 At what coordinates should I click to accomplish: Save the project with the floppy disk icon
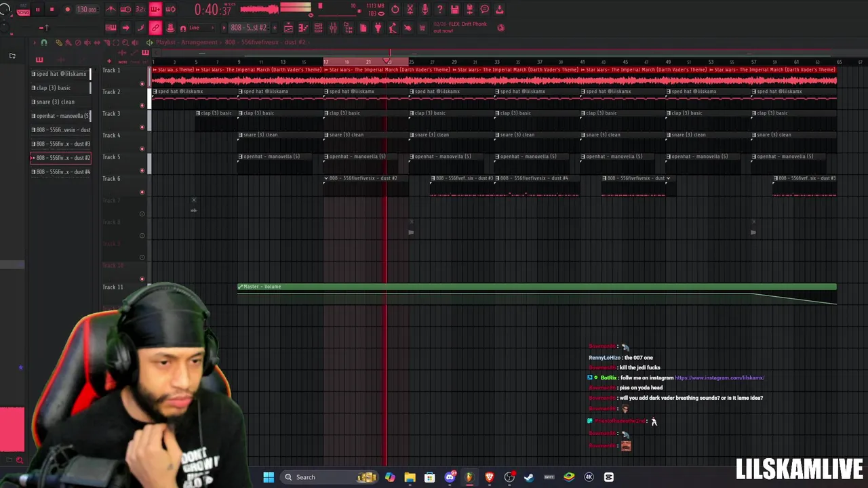click(454, 9)
